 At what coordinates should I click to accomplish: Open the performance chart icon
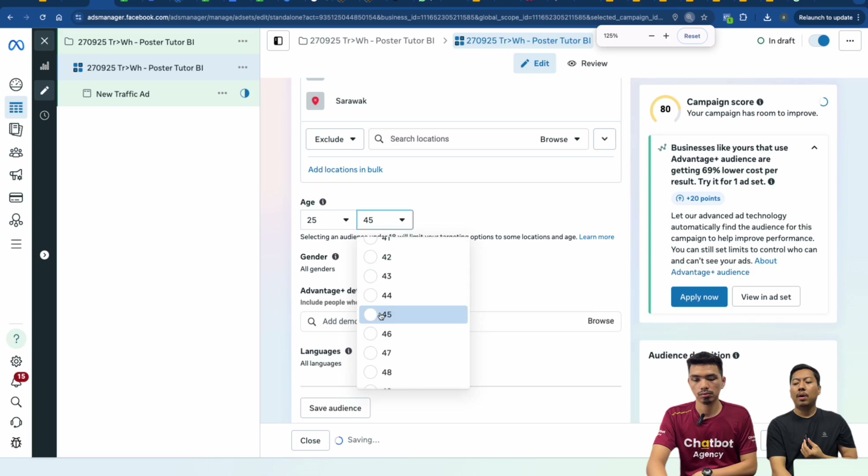(x=45, y=66)
